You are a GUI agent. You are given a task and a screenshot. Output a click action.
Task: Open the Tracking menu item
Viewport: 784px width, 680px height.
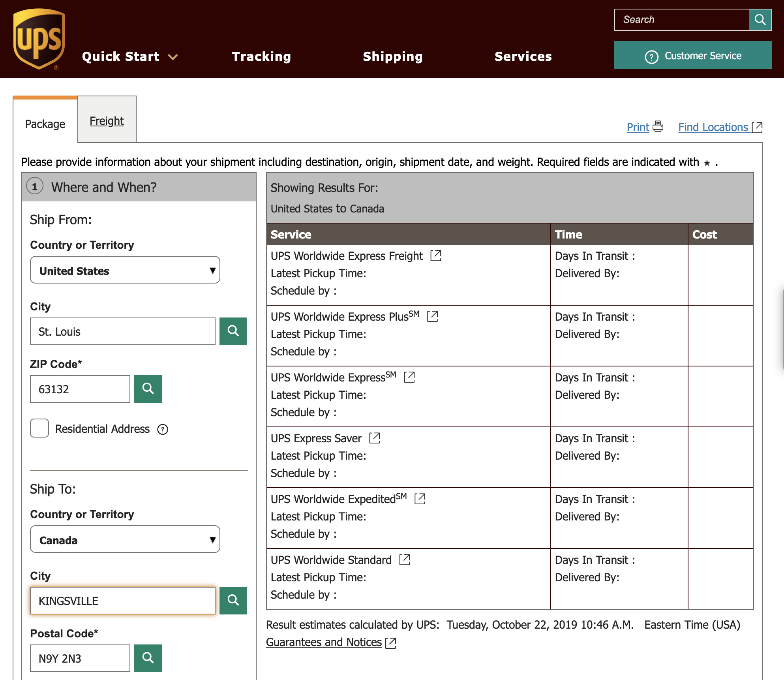click(x=261, y=56)
